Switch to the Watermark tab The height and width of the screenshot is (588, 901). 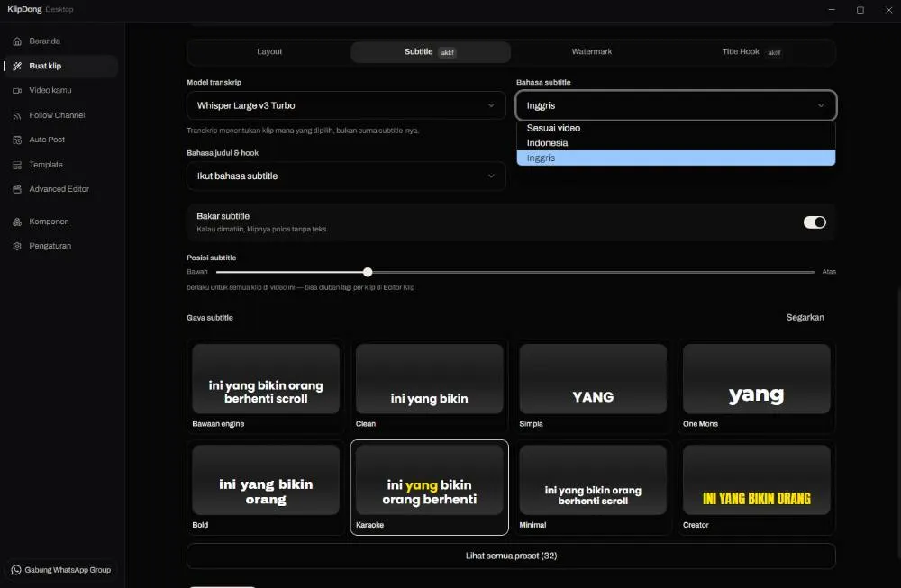(591, 51)
